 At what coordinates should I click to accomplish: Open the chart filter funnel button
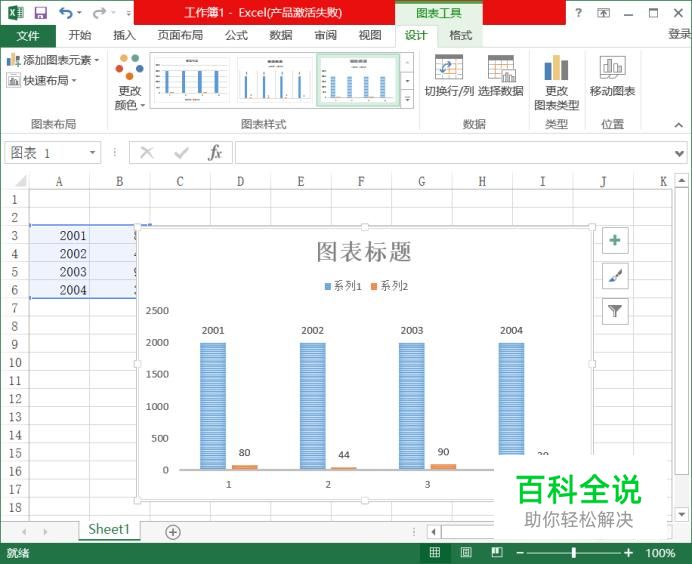tap(615, 311)
